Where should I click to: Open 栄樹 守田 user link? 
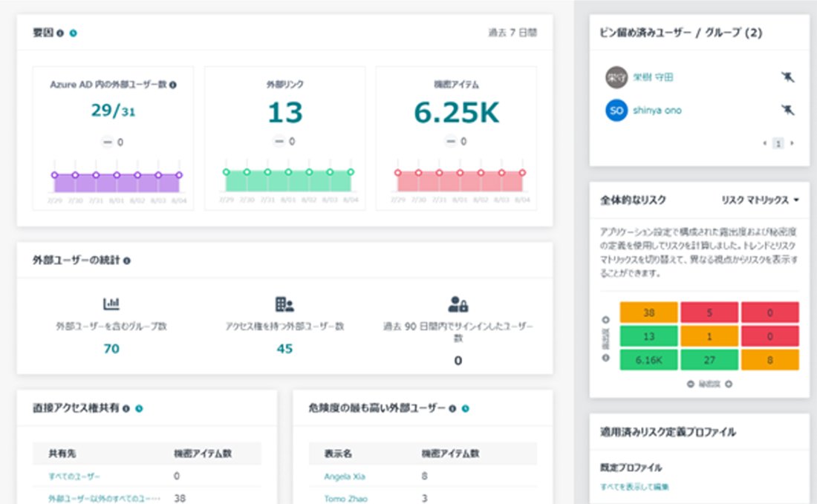tap(653, 77)
